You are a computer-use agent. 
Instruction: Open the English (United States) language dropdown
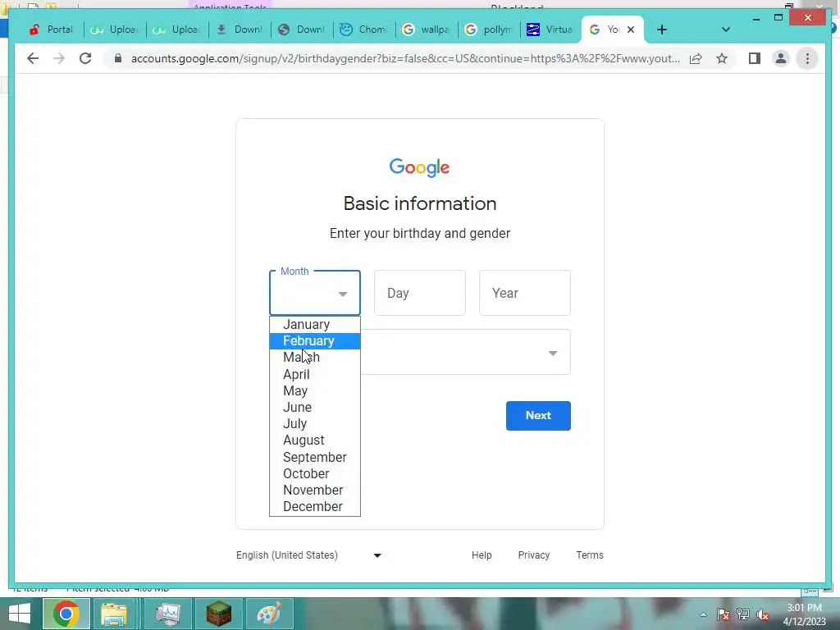[x=309, y=555]
